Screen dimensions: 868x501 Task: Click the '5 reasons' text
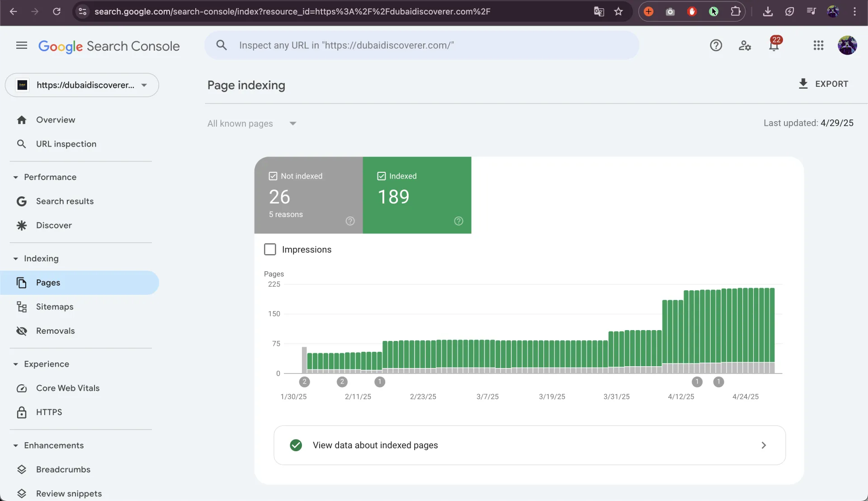point(286,214)
